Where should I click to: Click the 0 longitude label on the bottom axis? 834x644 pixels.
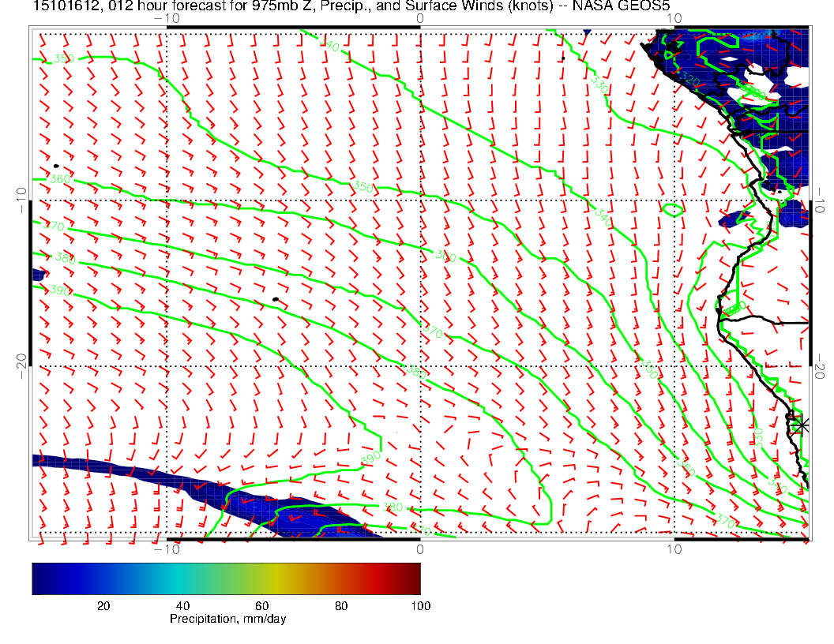coord(420,549)
